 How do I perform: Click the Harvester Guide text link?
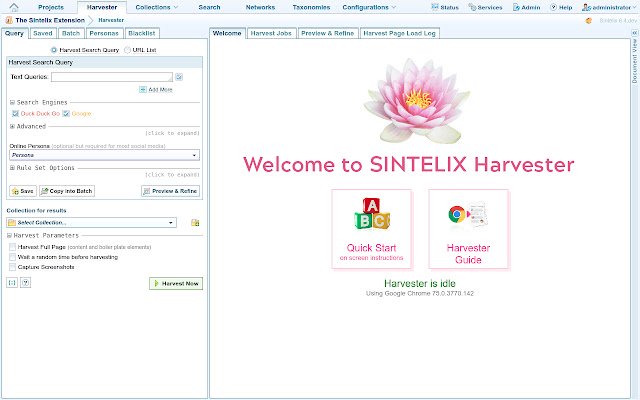click(x=468, y=254)
